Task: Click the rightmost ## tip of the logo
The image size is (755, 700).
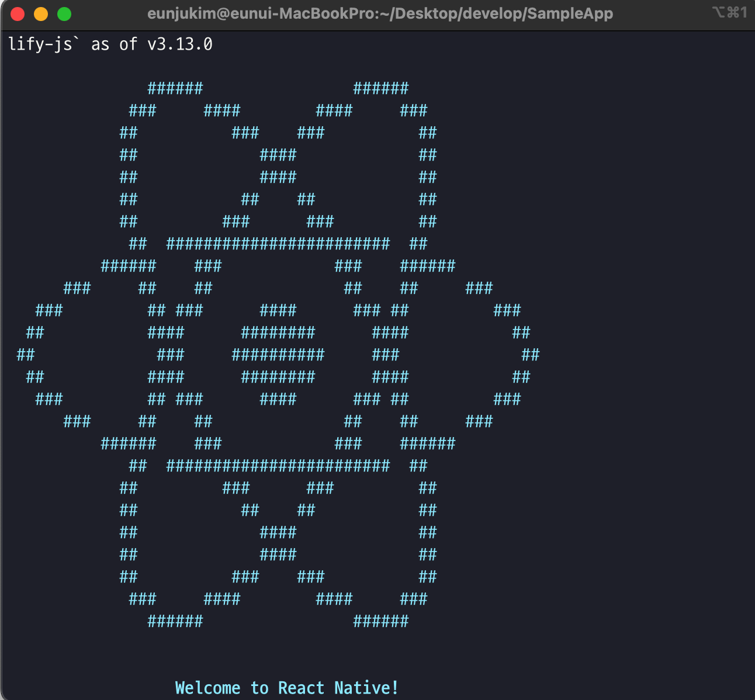Action: 531,355
